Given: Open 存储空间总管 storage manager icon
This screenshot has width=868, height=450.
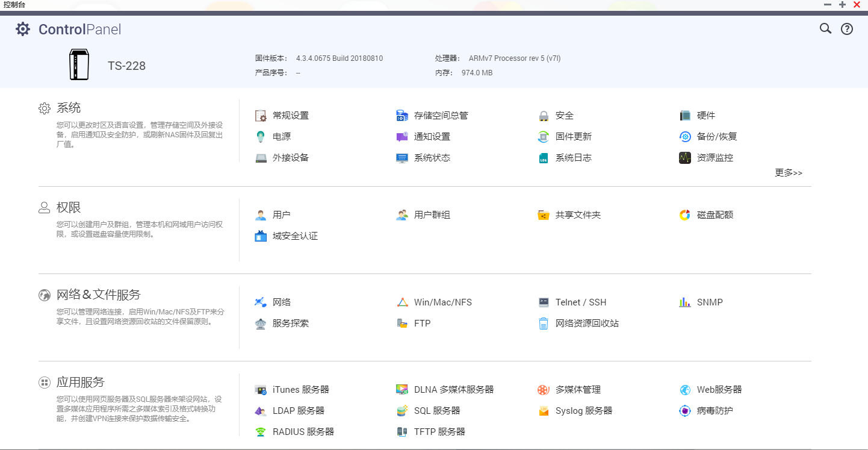Looking at the screenshot, I should [x=402, y=116].
